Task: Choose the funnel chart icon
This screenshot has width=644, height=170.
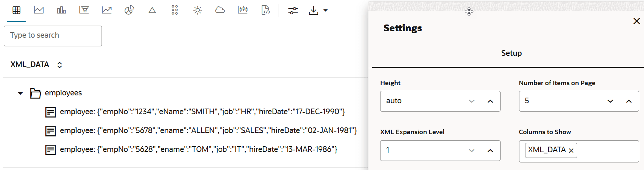Action: point(84,10)
